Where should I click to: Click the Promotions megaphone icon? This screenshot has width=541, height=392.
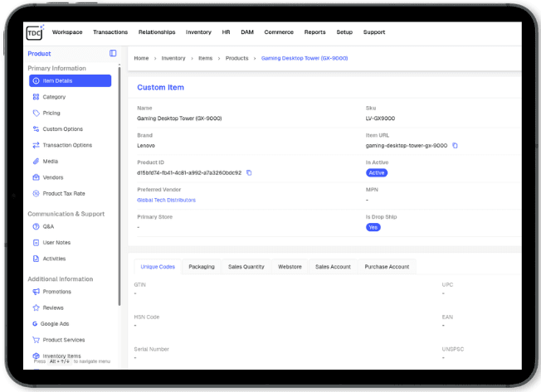(36, 292)
